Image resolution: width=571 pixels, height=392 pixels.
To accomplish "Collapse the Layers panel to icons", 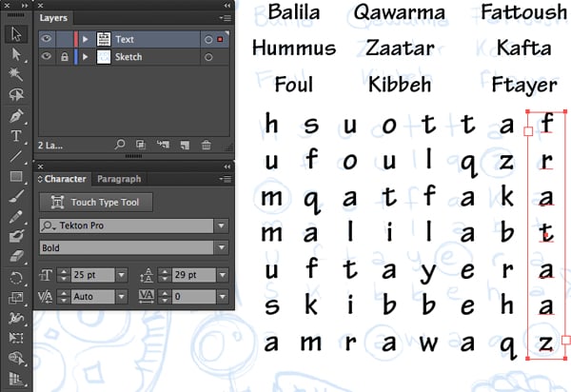I will point(227,6).
